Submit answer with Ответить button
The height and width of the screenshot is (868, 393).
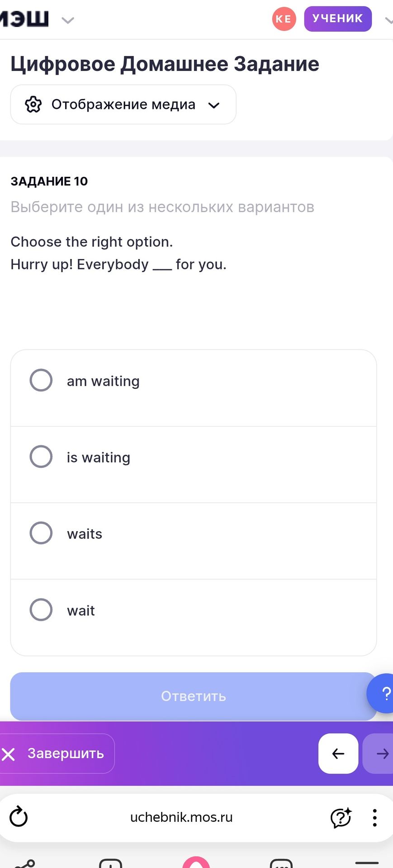[x=194, y=696]
